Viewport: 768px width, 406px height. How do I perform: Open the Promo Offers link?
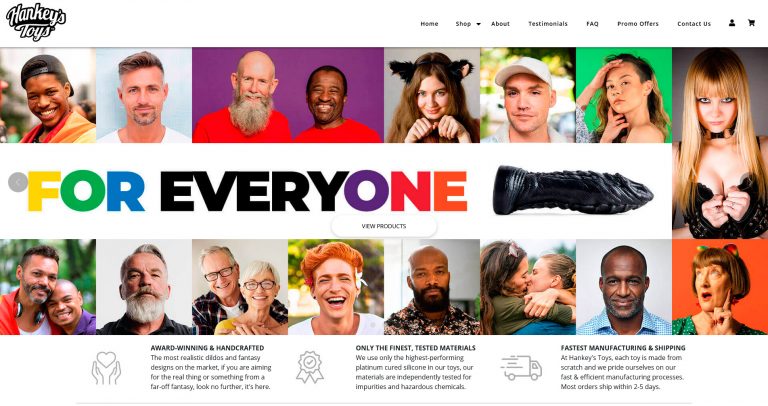coord(638,24)
